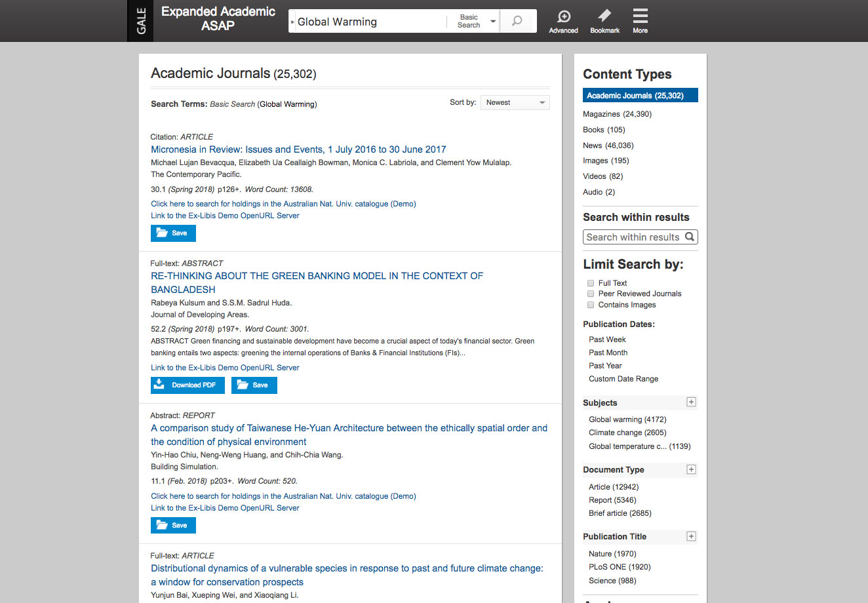Filter by subject Climate change (2605)
This screenshot has height=603, width=868.
point(627,433)
